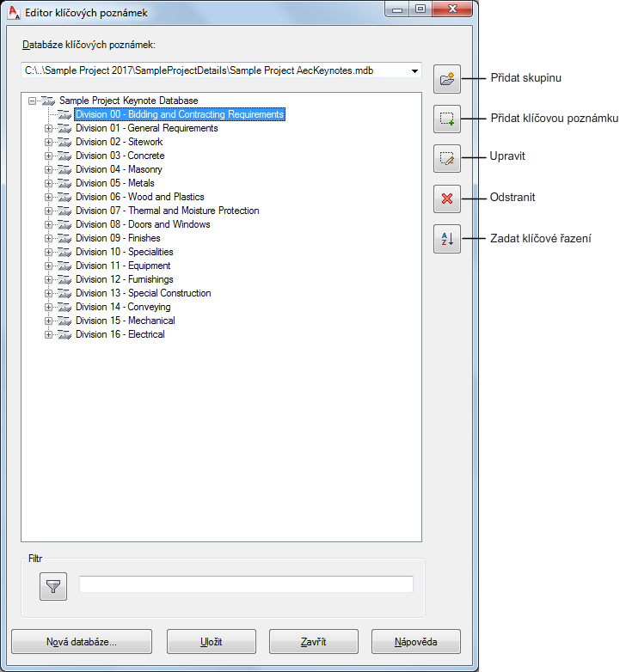Expand Division 15 - Mechanical node

tap(48, 321)
